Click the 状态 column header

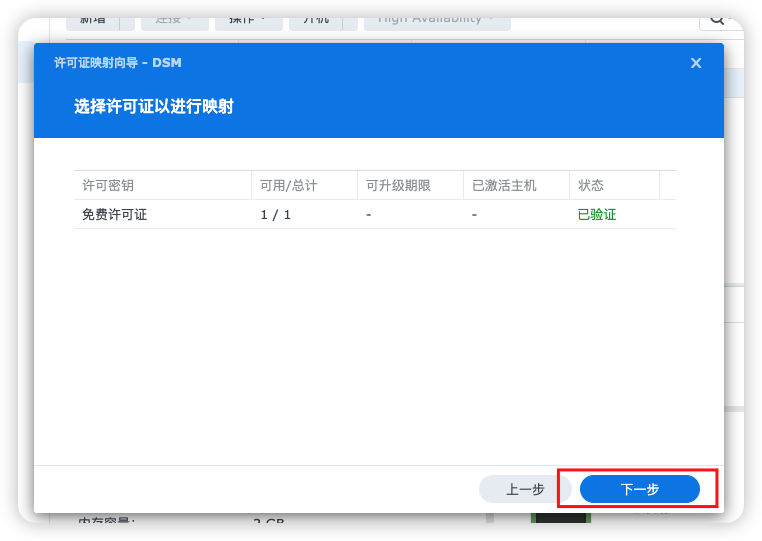click(x=614, y=185)
